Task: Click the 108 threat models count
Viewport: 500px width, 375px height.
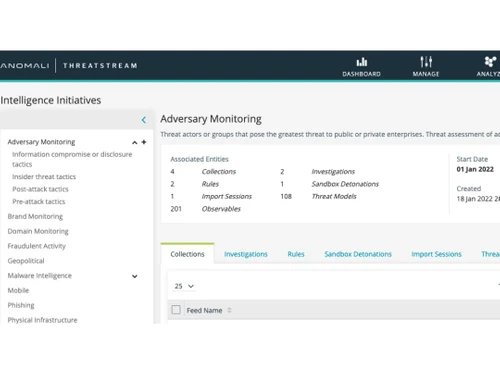Action: [x=286, y=196]
